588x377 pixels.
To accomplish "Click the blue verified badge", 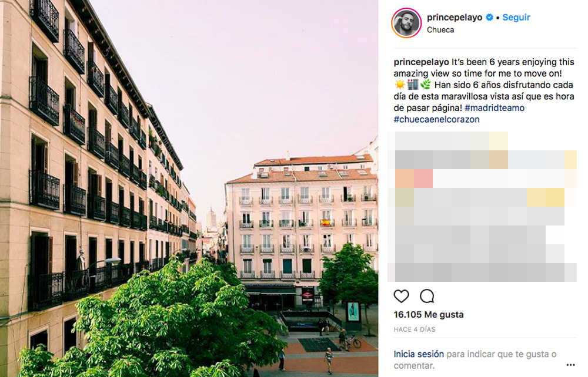I will pyautogui.click(x=489, y=17).
